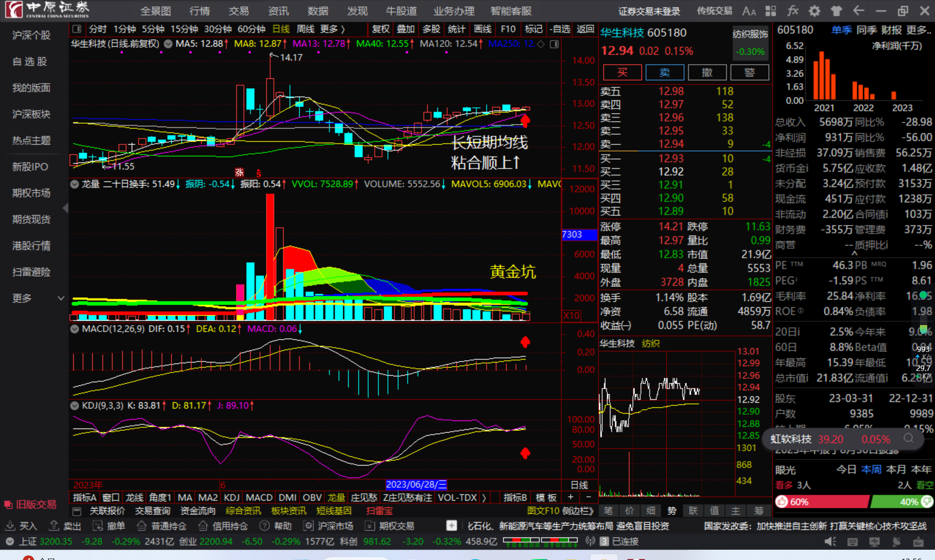Toggle the circle marker beside 华生科技 MA legend
This screenshot has width=935, height=560.
168,44
